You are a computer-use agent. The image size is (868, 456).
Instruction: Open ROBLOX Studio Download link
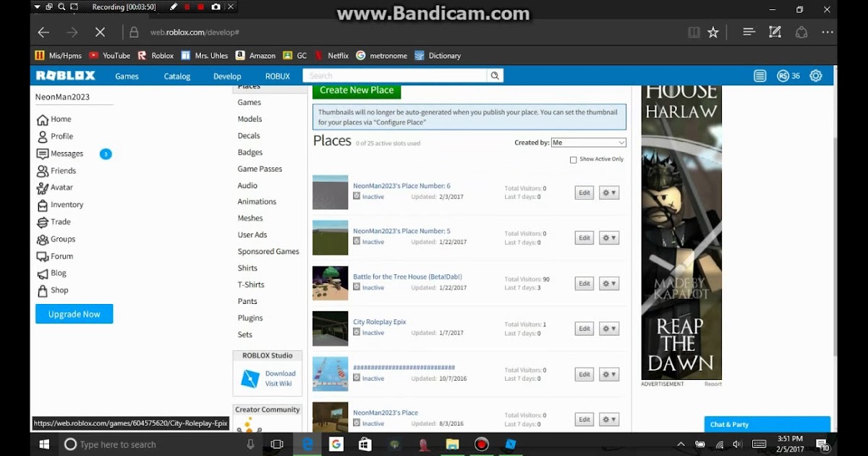pyautogui.click(x=280, y=373)
